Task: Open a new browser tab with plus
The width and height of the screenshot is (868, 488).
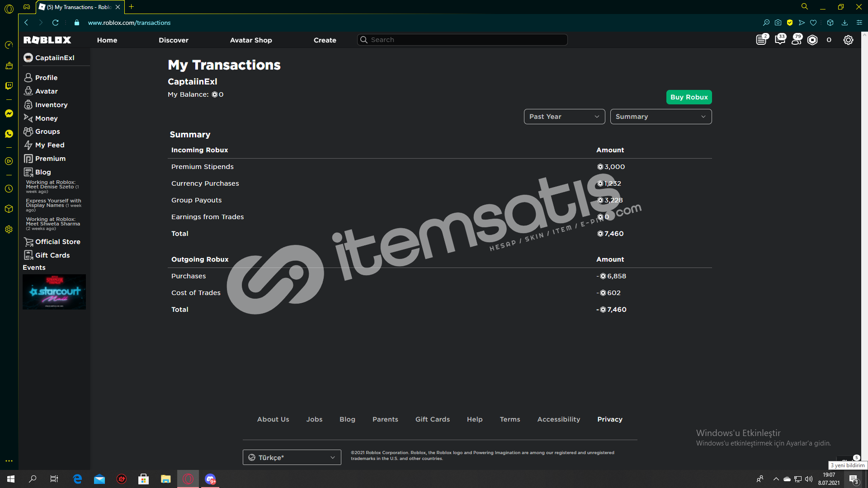Action: tap(132, 7)
